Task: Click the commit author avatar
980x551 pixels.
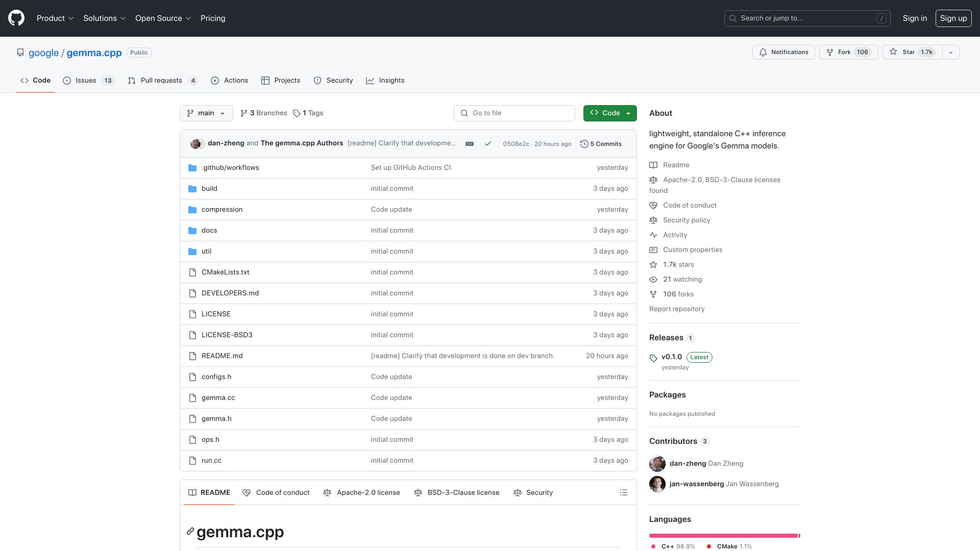Action: [196, 144]
